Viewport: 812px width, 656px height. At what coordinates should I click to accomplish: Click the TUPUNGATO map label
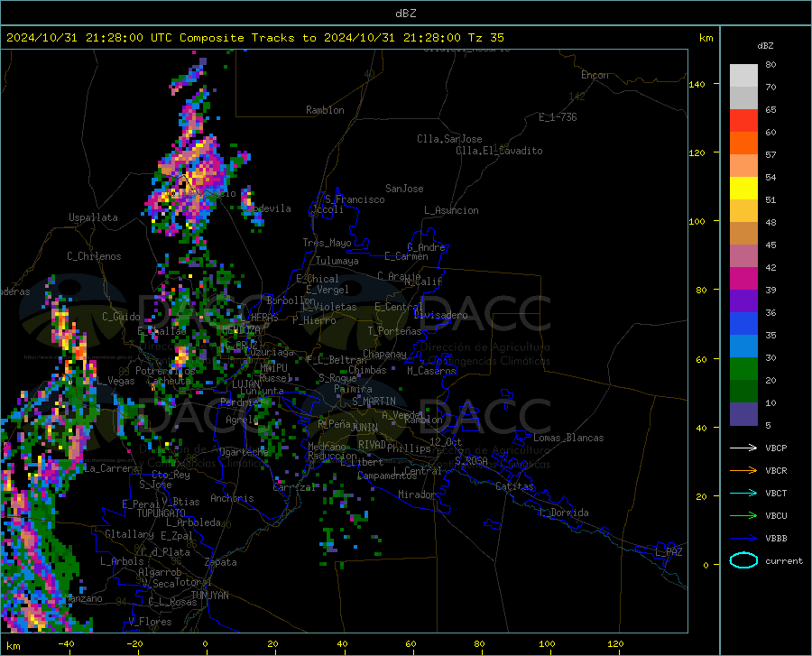[161, 513]
